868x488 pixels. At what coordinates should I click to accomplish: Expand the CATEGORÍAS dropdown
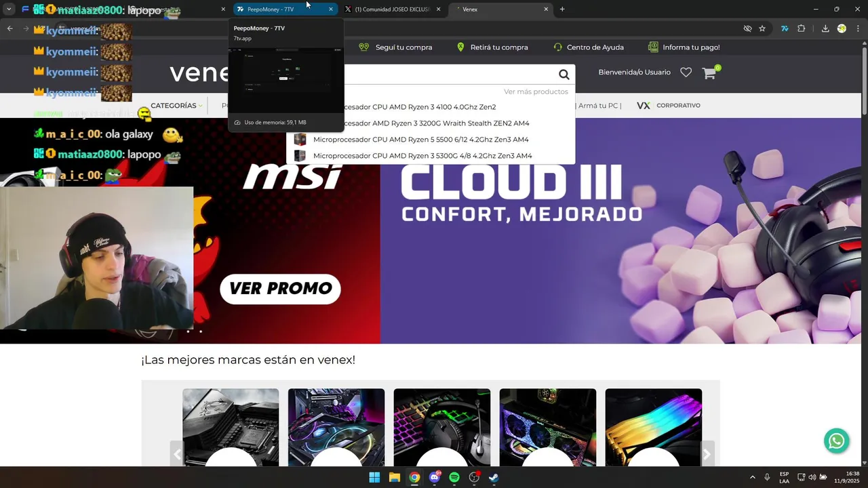click(176, 105)
